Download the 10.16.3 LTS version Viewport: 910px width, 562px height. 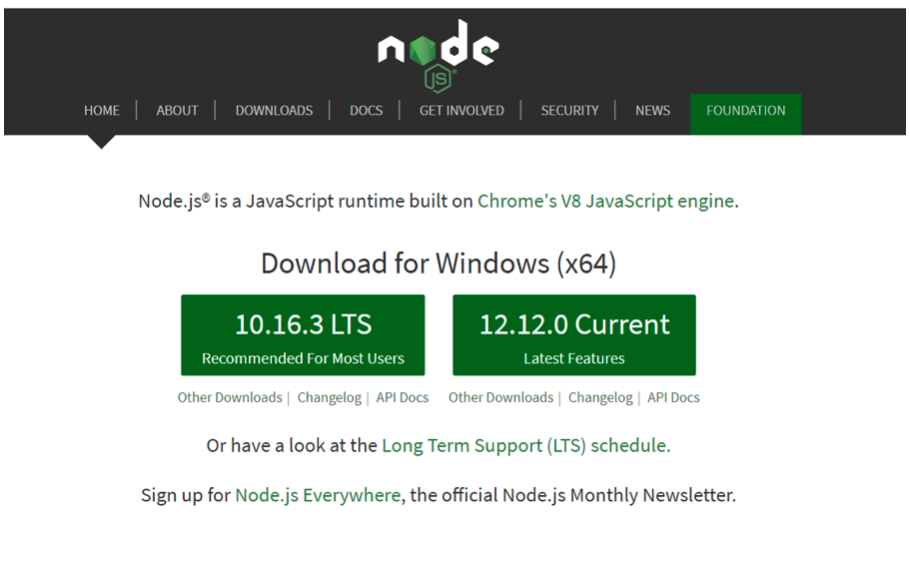pyautogui.click(x=303, y=335)
